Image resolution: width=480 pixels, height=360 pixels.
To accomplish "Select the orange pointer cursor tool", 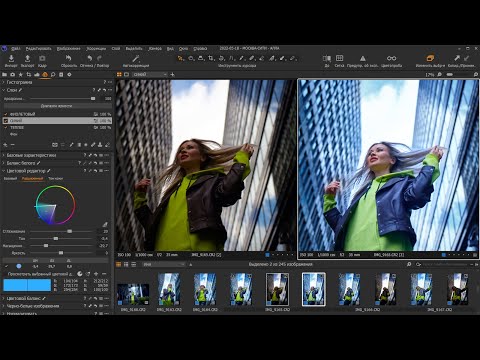I will point(180,58).
